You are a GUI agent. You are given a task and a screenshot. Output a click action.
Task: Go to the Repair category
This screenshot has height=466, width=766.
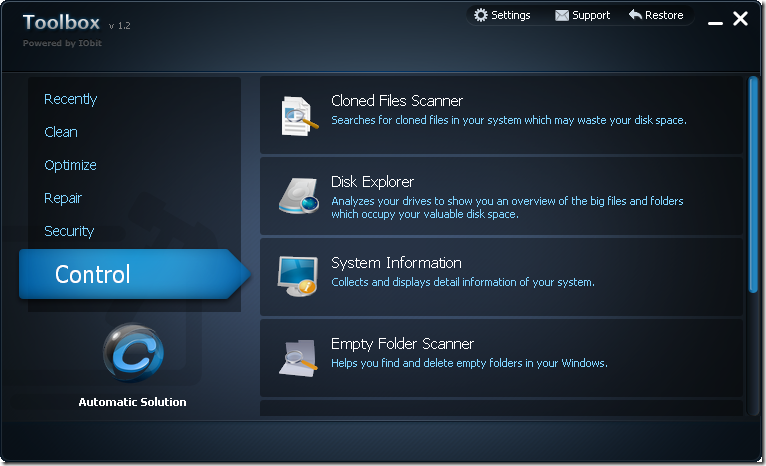coord(63,198)
